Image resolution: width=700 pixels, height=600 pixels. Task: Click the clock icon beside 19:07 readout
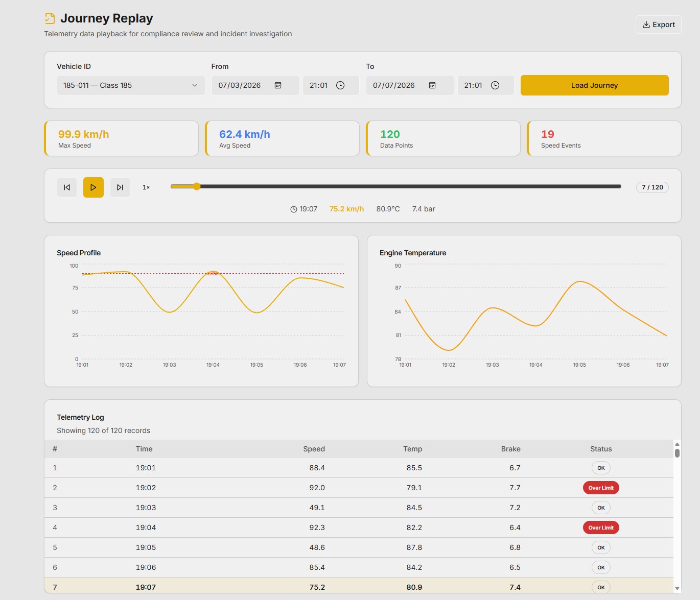(294, 209)
